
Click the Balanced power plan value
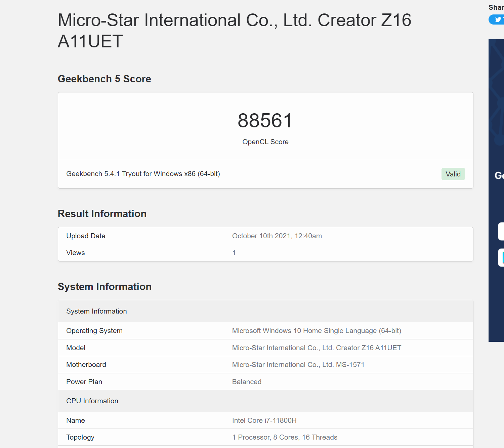(247, 382)
